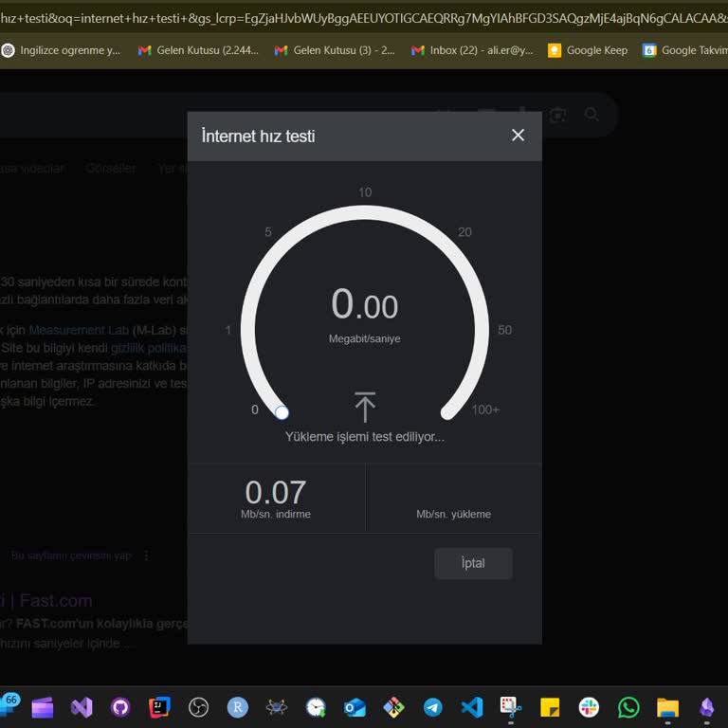Open the colorful diamond Git app icon

pos(393,707)
